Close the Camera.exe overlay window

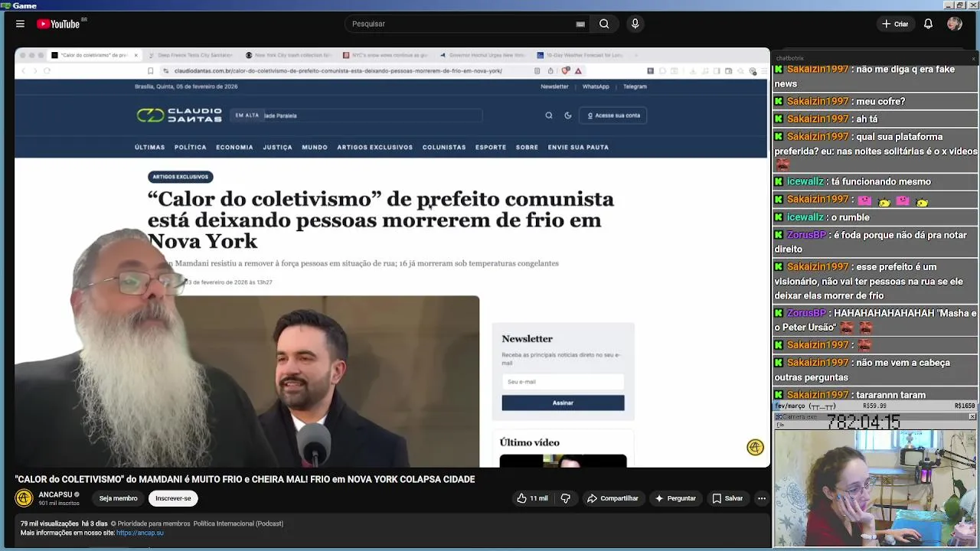click(972, 416)
